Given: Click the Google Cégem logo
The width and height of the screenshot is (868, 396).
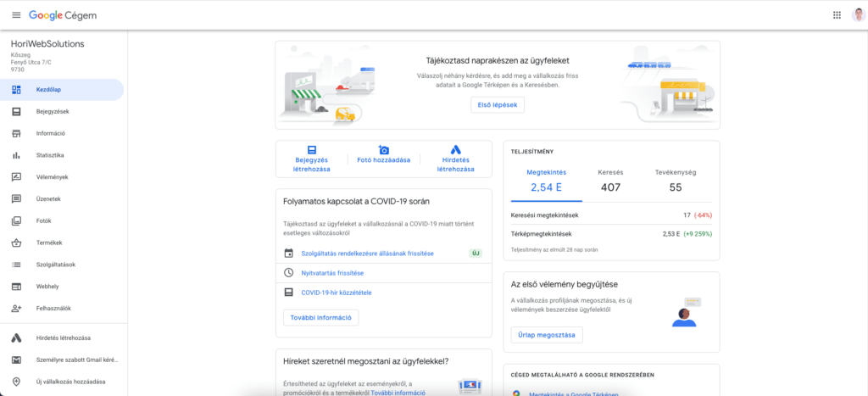Looking at the screenshot, I should pyautogui.click(x=63, y=15).
